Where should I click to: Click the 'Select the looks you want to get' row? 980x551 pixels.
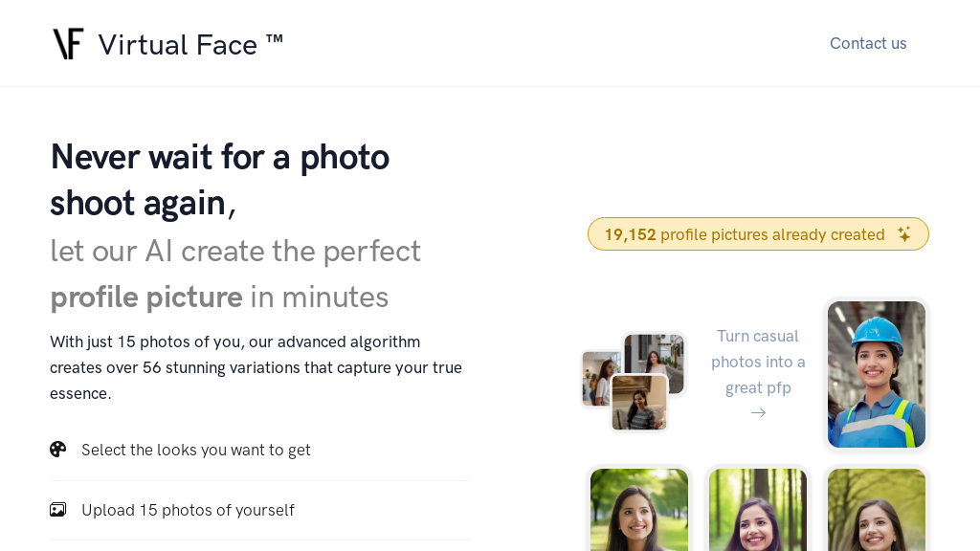pyautogui.click(x=196, y=449)
